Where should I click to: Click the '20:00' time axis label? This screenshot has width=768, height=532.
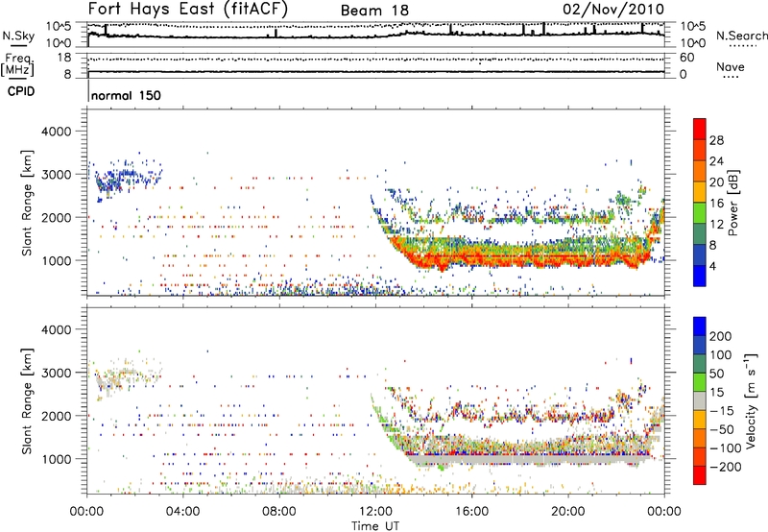[x=568, y=512]
